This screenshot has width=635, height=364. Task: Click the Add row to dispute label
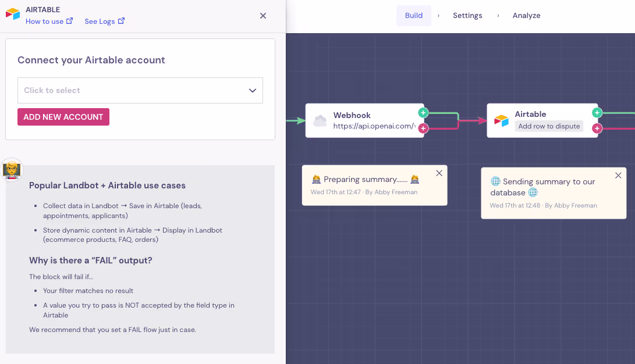pyautogui.click(x=549, y=126)
